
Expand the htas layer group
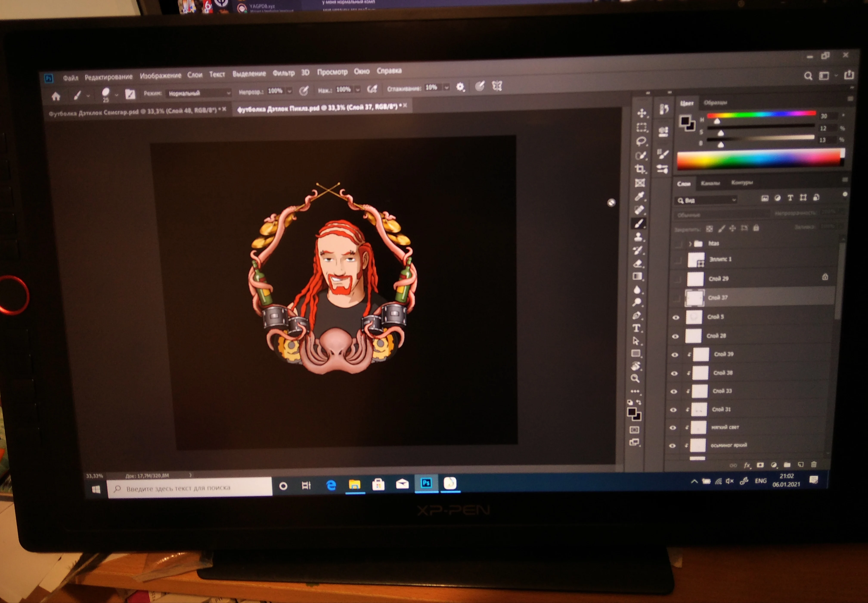690,244
